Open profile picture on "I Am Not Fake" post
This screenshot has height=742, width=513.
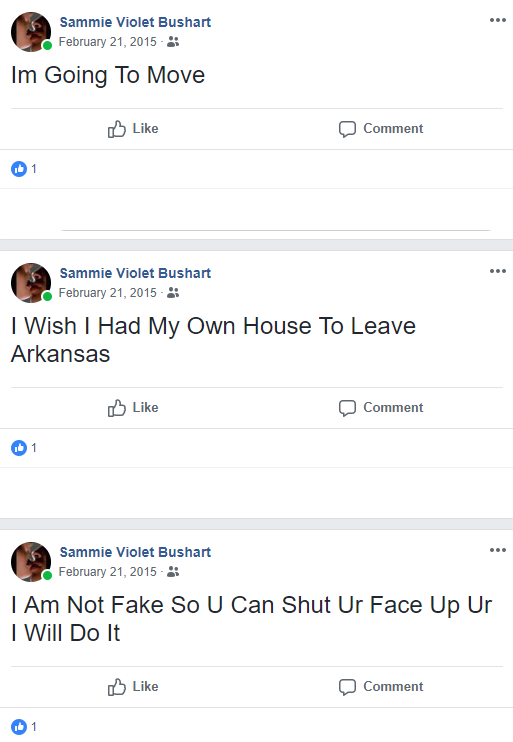point(31,562)
